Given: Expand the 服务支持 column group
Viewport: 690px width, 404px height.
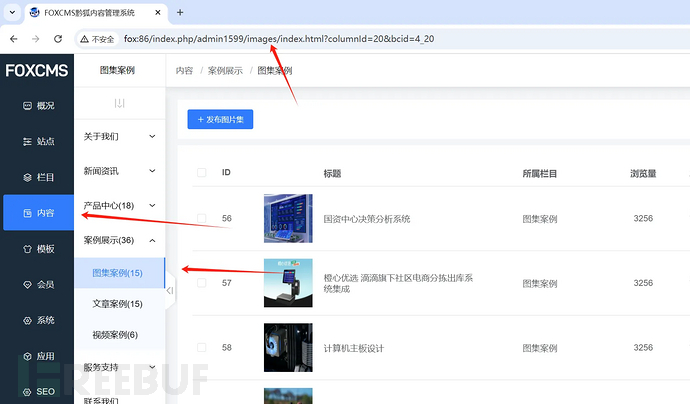Looking at the screenshot, I should (152, 367).
